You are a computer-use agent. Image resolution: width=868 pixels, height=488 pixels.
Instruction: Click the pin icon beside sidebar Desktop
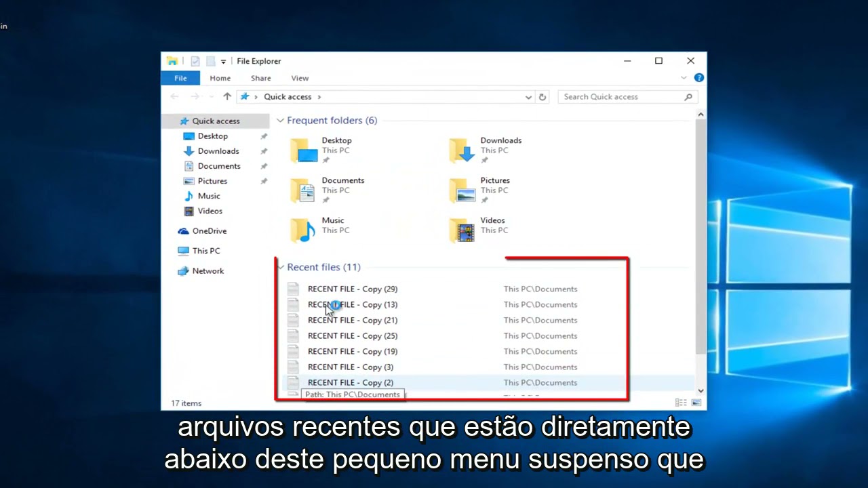[x=264, y=136]
